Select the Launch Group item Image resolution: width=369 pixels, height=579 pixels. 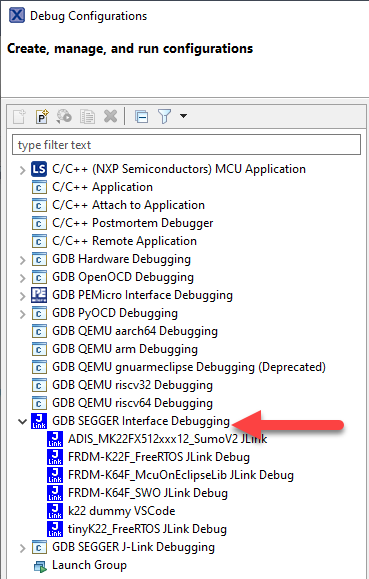[89, 565]
